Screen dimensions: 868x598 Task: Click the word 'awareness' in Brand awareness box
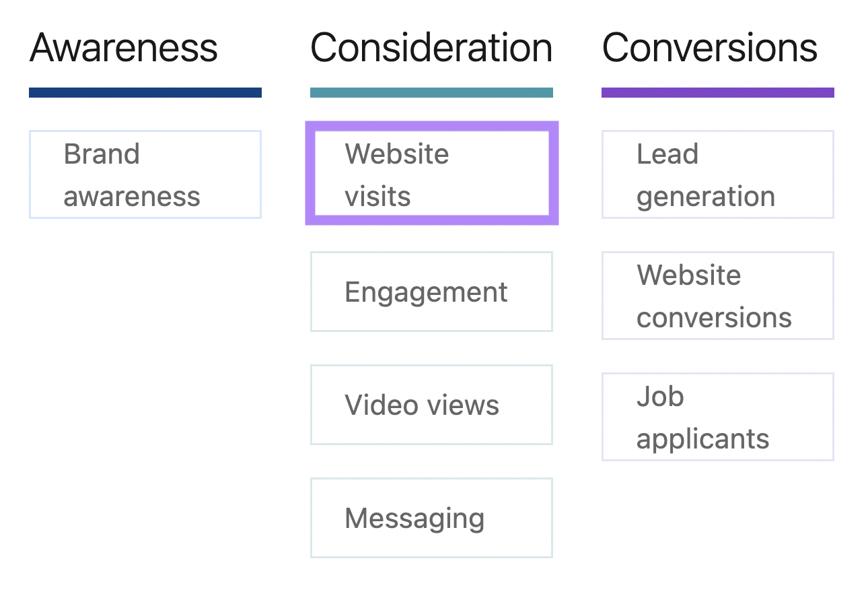pyautogui.click(x=132, y=197)
